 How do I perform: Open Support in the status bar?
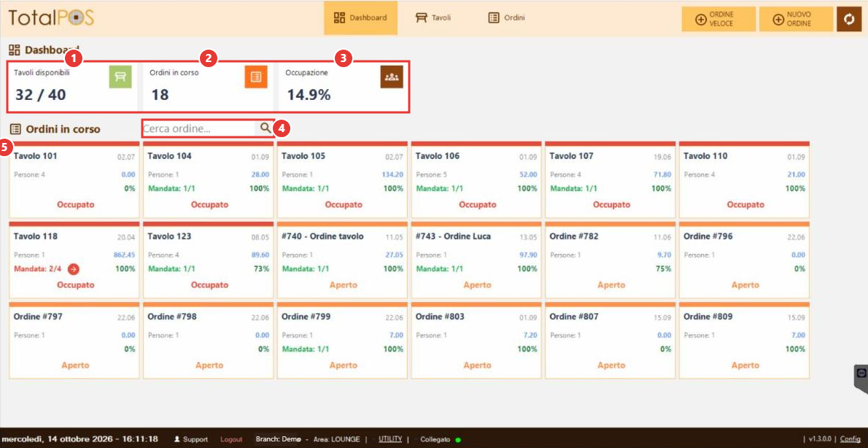(191, 439)
